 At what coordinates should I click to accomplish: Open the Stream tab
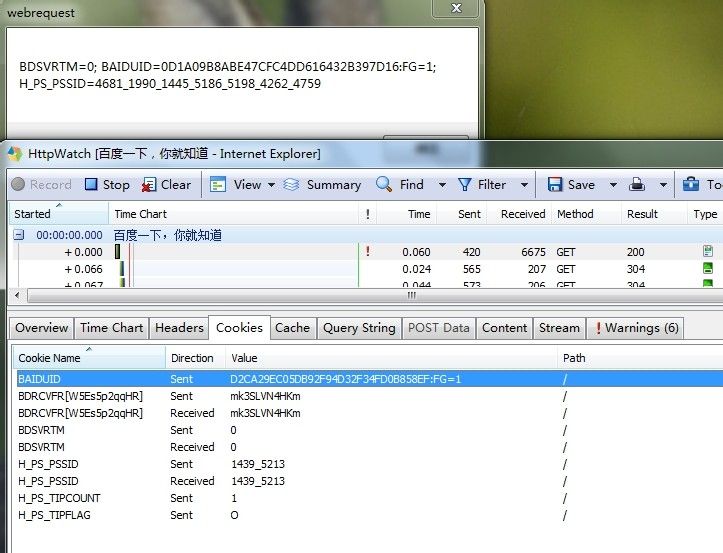pos(559,328)
